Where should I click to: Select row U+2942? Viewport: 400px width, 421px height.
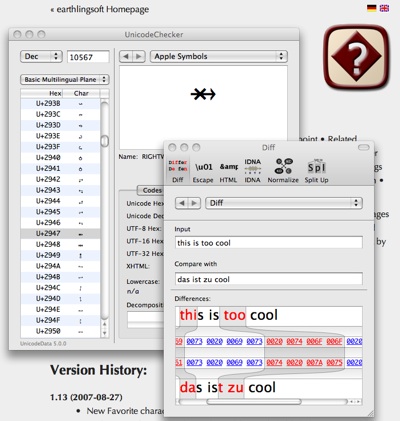click(60, 179)
